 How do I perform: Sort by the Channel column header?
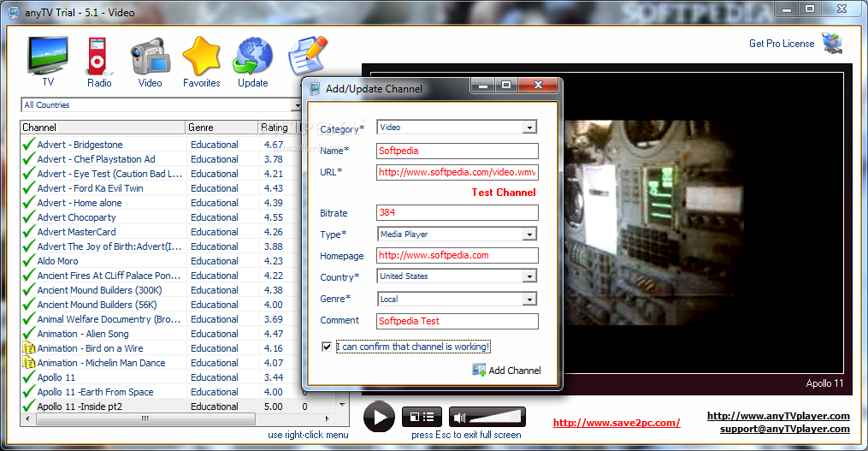pyautogui.click(x=103, y=128)
